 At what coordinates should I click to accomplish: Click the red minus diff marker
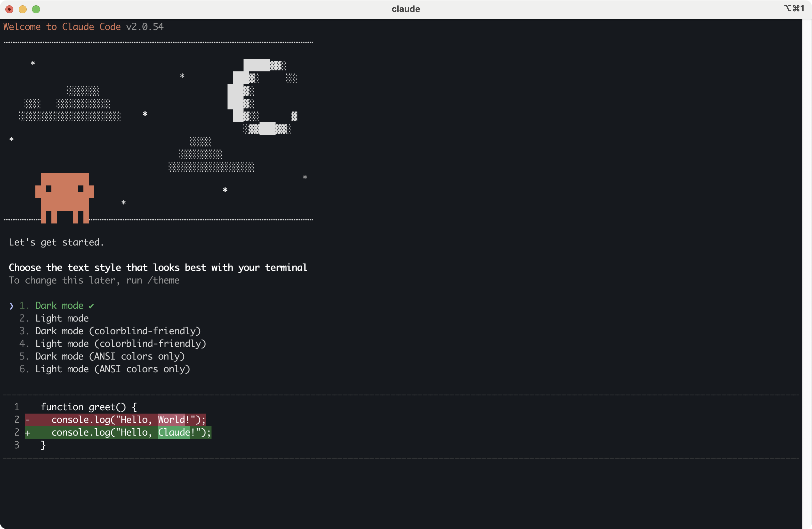coord(28,420)
